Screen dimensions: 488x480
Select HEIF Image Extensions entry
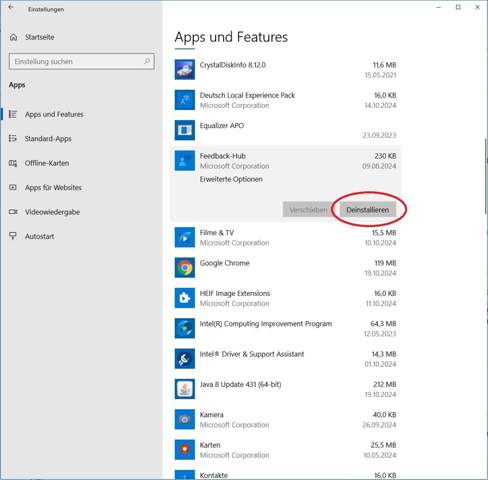tap(286, 298)
